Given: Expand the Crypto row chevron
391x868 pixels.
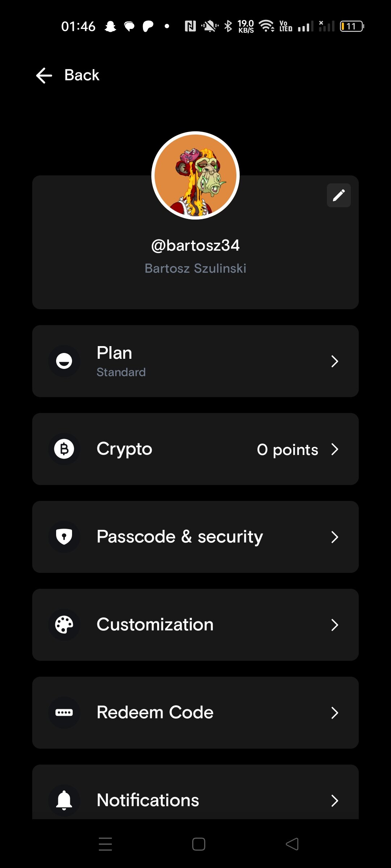Looking at the screenshot, I should (x=335, y=449).
